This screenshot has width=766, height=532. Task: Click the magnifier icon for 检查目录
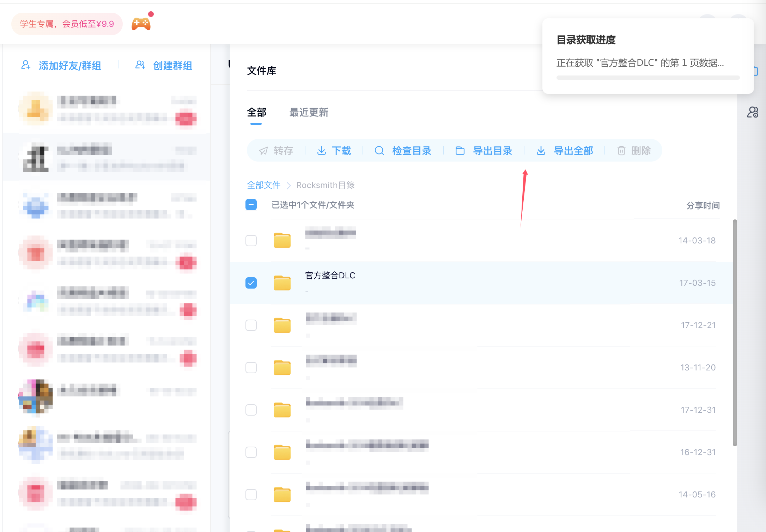[x=379, y=151]
